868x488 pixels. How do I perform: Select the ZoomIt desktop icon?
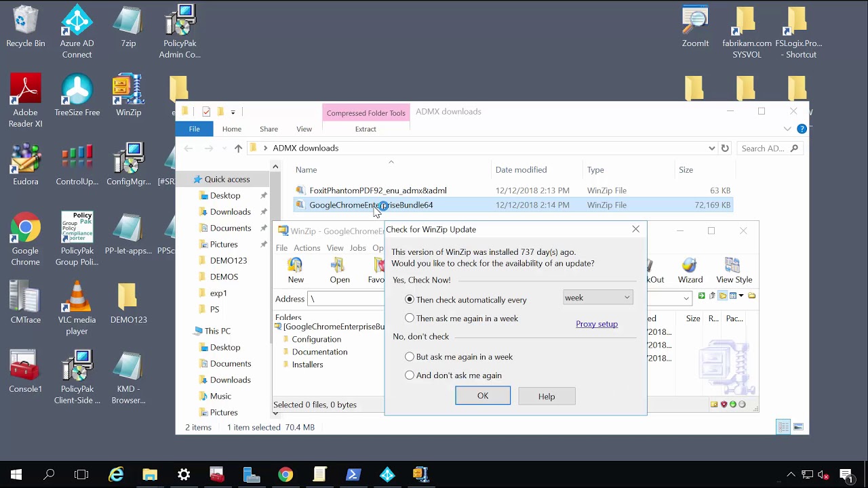(696, 27)
